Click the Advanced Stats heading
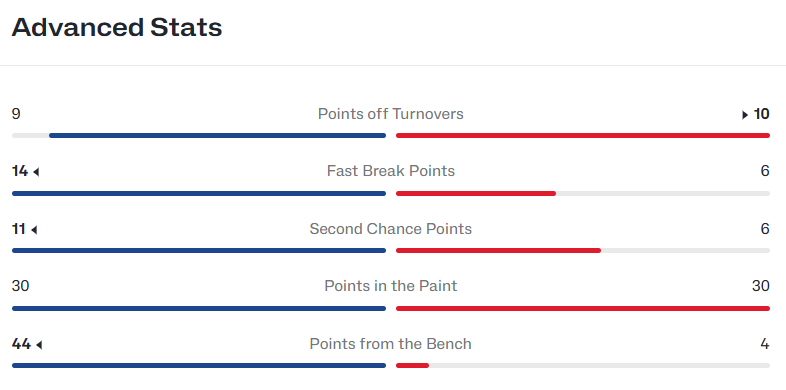The width and height of the screenshot is (786, 390). pyautogui.click(x=117, y=27)
